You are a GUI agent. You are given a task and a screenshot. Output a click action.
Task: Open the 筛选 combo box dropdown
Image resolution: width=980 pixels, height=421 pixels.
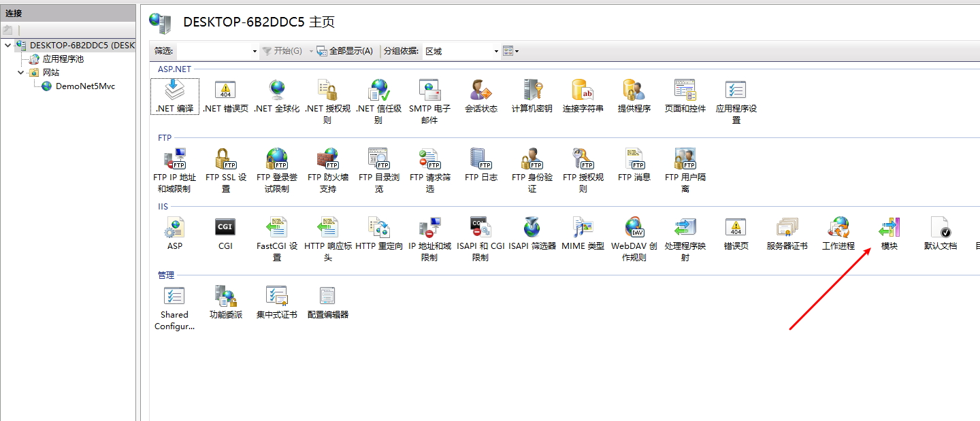pyautogui.click(x=254, y=50)
